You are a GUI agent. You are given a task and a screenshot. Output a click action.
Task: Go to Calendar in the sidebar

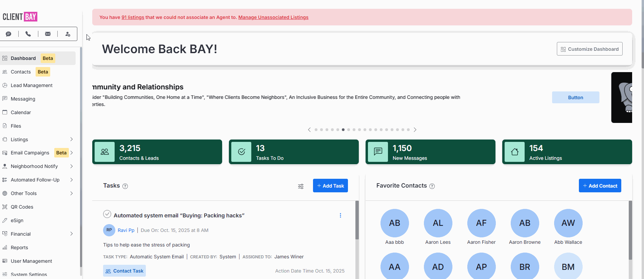click(x=21, y=112)
